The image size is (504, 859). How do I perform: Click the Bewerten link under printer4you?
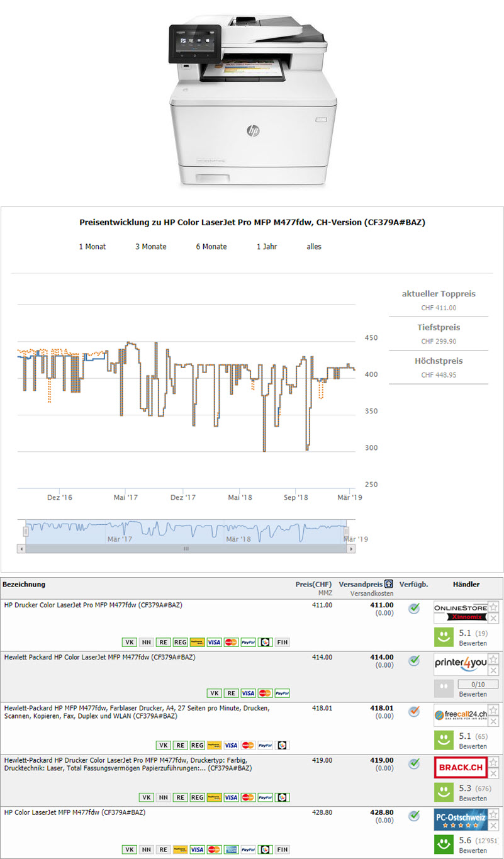473,694
